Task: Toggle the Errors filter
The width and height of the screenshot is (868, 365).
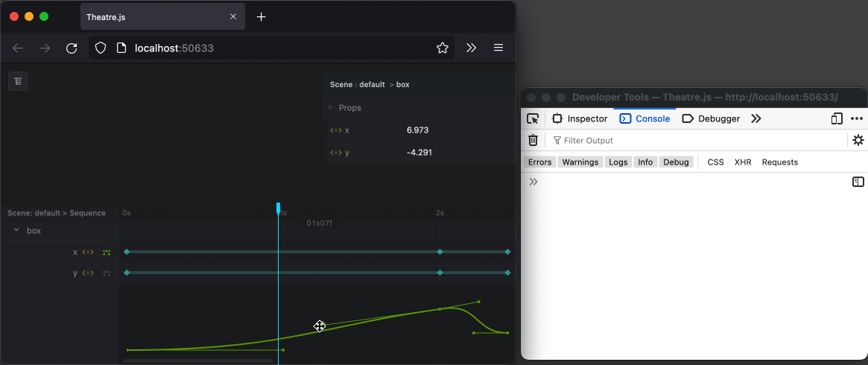Action: (x=539, y=162)
